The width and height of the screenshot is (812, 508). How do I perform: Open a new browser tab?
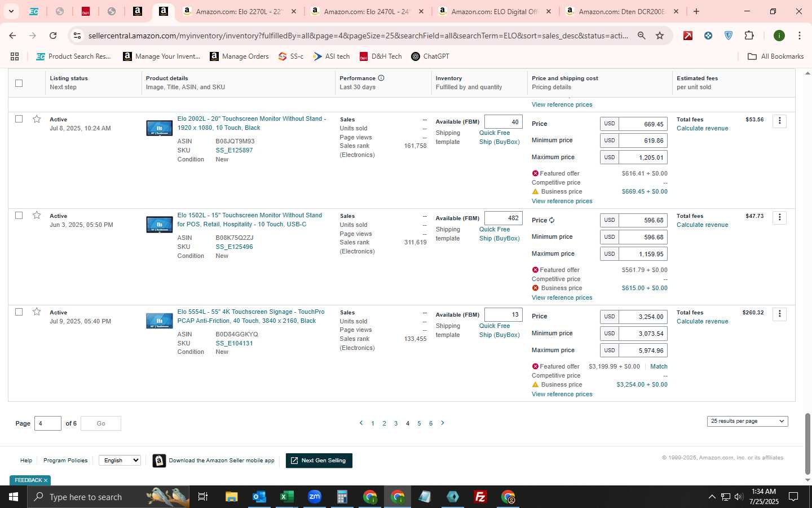pyautogui.click(x=696, y=11)
